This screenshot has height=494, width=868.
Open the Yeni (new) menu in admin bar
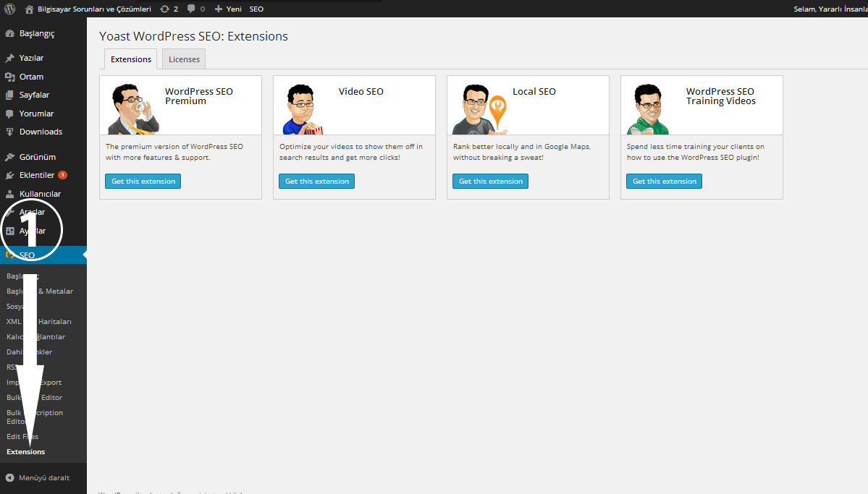pyautogui.click(x=228, y=9)
